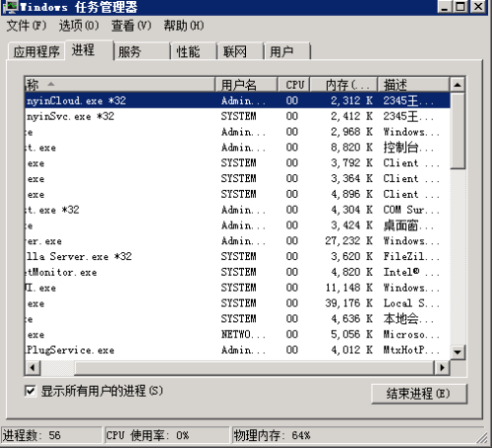Minimize the Task Manager window
The height and width of the screenshot is (448, 492).
click(445, 7)
